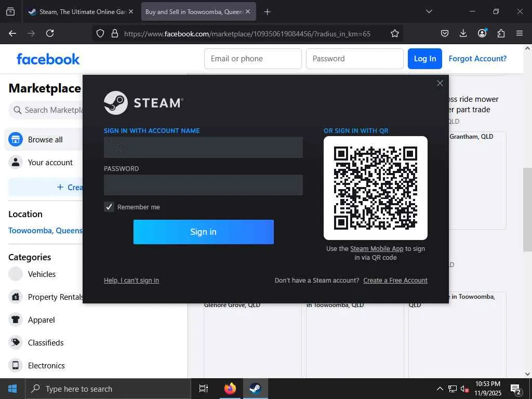Open a new browser tab

click(268, 12)
